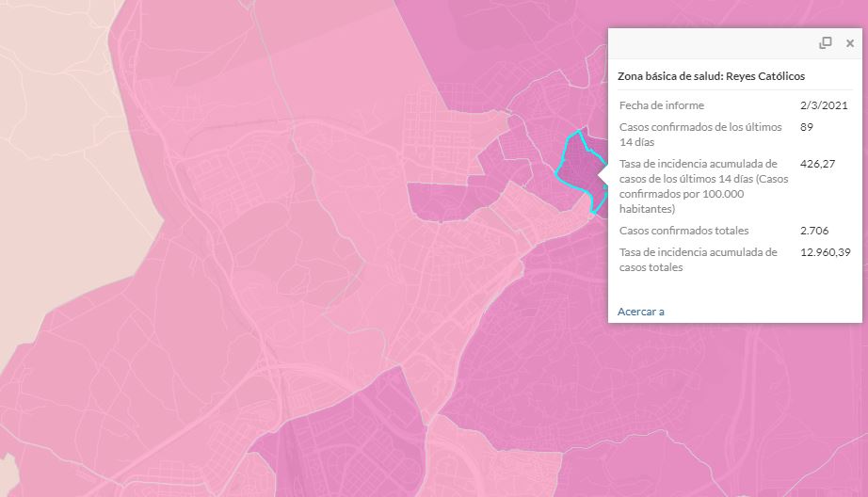Select the 14-day confirmed cases value 89

[807, 127]
